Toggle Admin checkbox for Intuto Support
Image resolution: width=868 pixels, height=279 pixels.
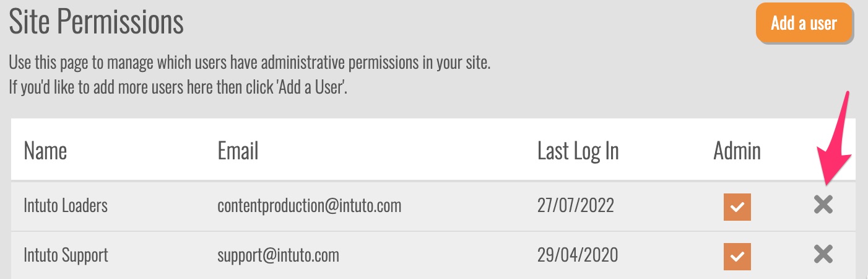coord(737,256)
